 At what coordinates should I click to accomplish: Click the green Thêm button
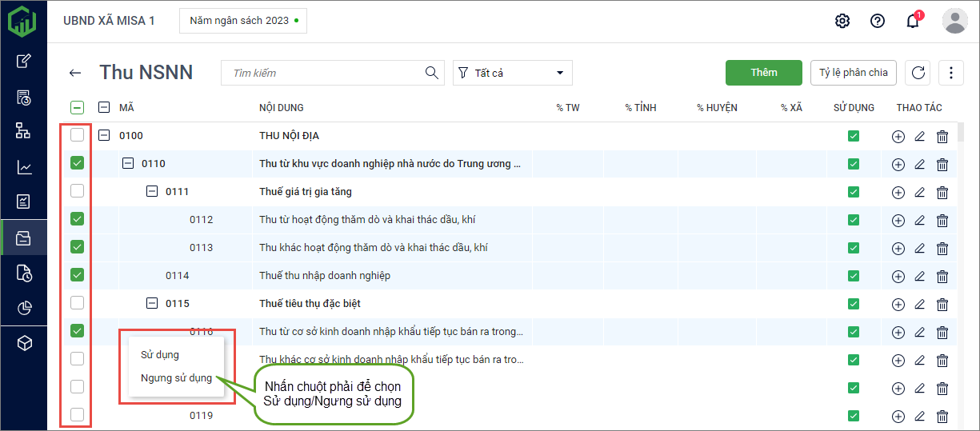point(763,73)
